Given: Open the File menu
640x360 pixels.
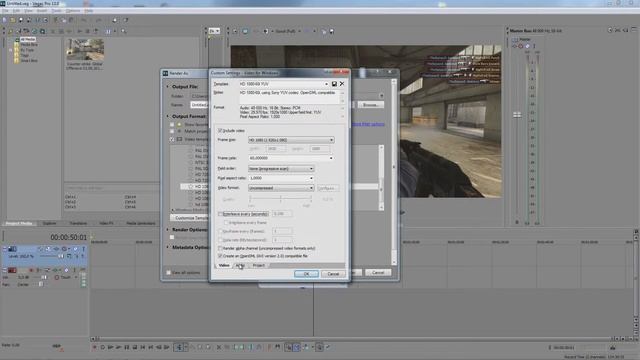Looking at the screenshot, I should pyautogui.click(x=5, y=11).
